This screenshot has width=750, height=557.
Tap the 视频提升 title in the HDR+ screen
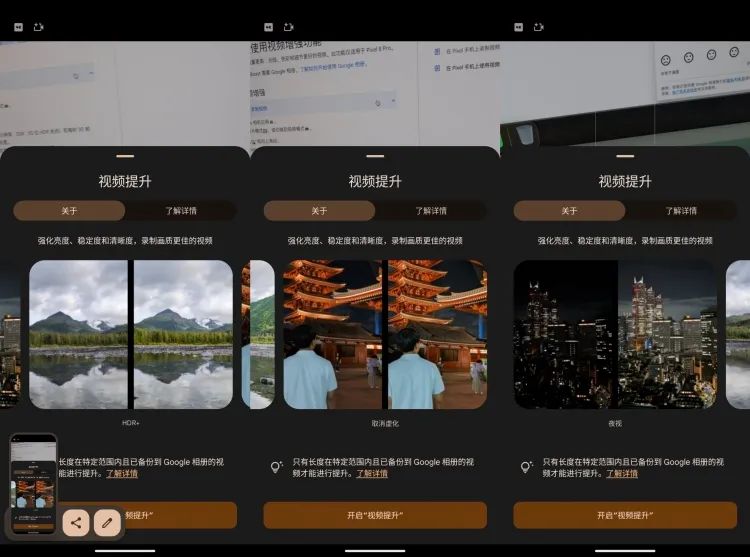pos(125,181)
